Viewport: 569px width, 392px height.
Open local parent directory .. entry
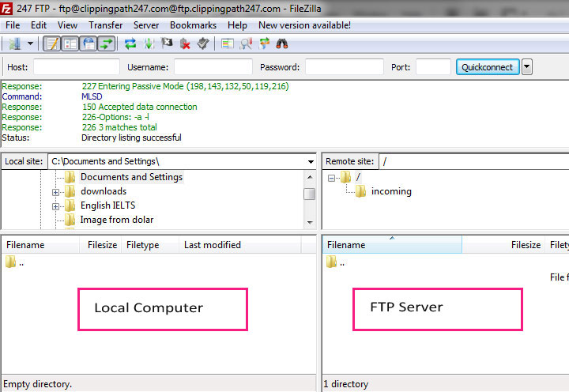(x=15, y=262)
